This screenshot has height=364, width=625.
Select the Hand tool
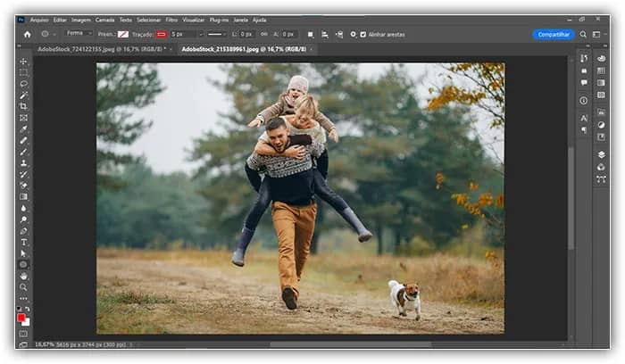24,276
